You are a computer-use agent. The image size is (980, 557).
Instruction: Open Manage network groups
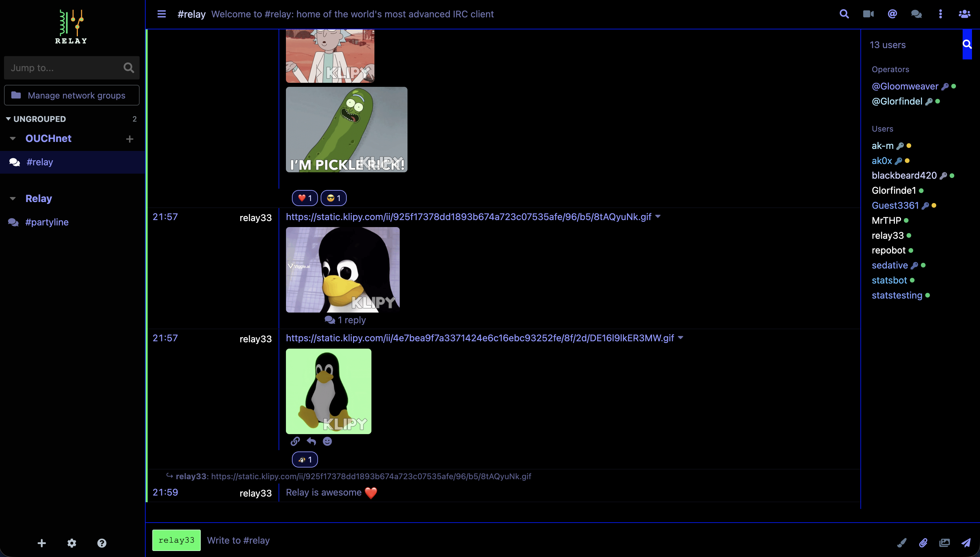(71, 95)
